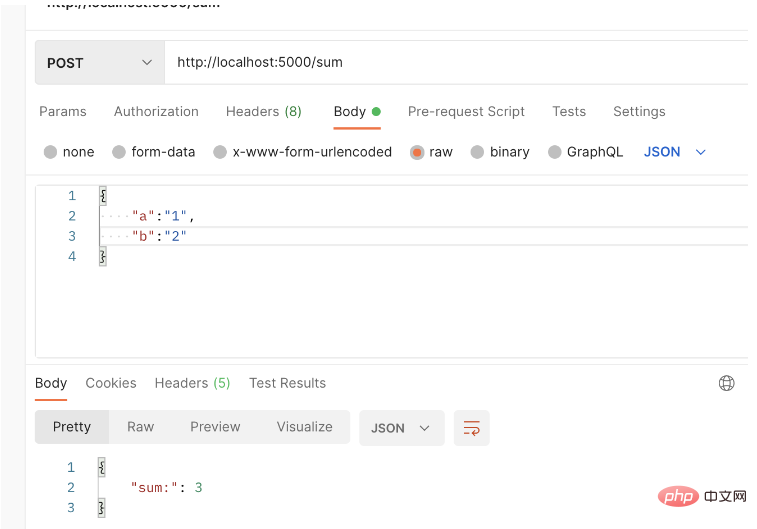Open the Authorization tab
The width and height of the screenshot is (757, 529).
156,111
